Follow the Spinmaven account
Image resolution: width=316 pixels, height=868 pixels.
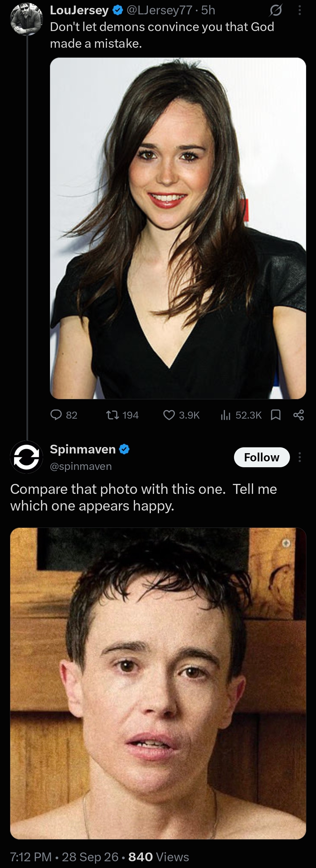tap(262, 457)
